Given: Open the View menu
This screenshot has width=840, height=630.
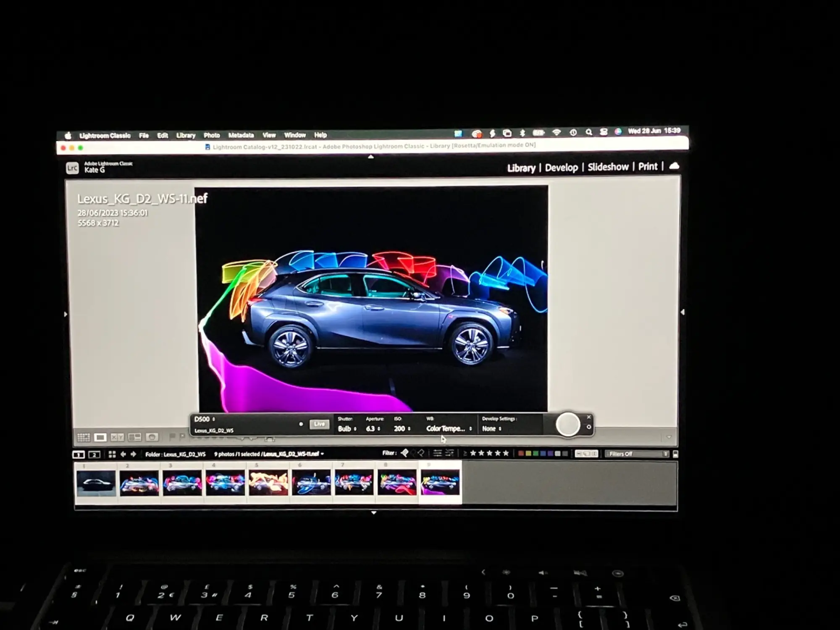Looking at the screenshot, I should (x=269, y=135).
